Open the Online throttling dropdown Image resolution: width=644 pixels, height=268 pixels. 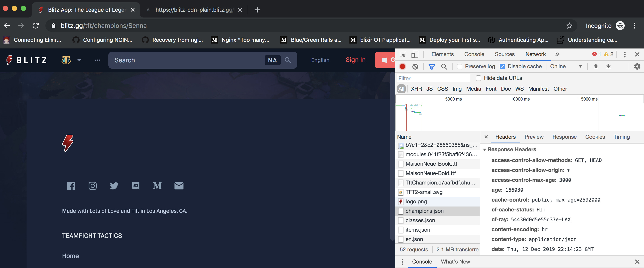[x=566, y=66]
